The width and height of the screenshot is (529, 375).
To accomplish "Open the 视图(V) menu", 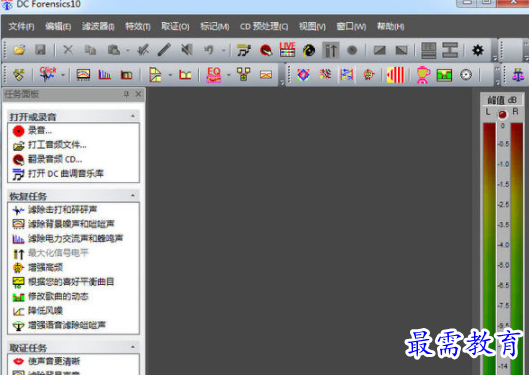I will coord(312,26).
